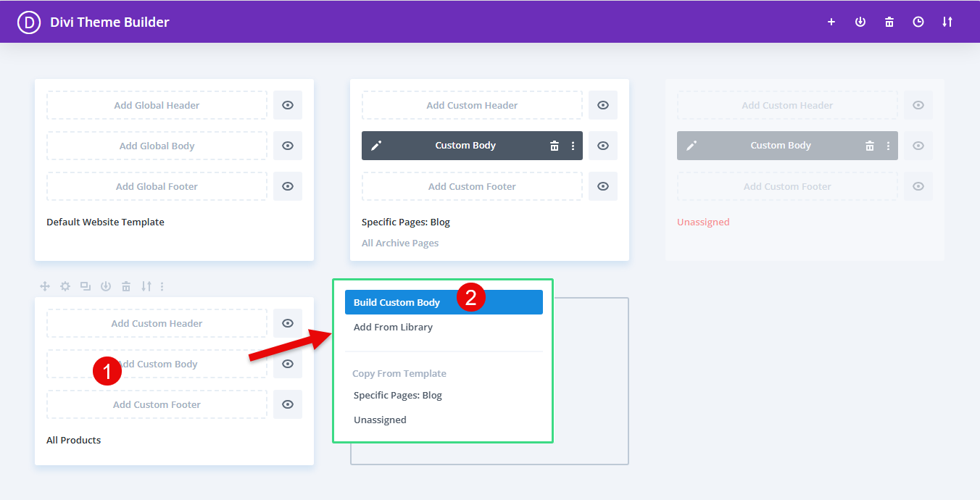Select Build Custom Body menu option

coord(444,302)
